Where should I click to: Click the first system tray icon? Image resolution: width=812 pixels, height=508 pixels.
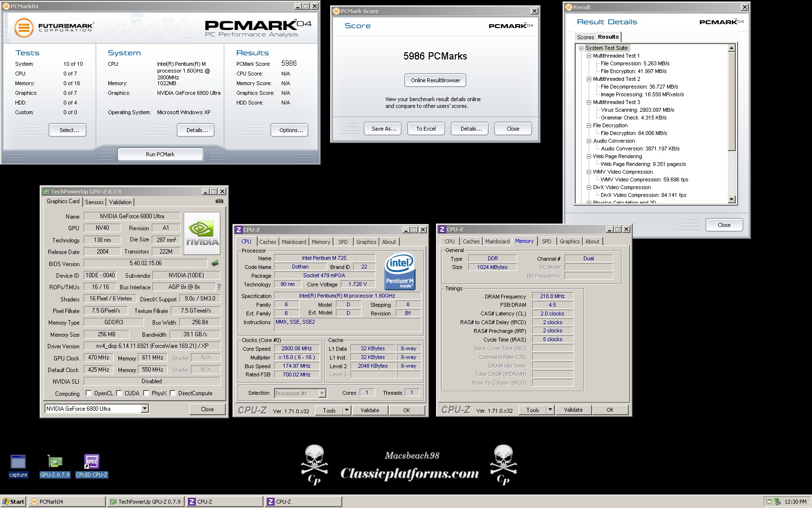(769, 502)
